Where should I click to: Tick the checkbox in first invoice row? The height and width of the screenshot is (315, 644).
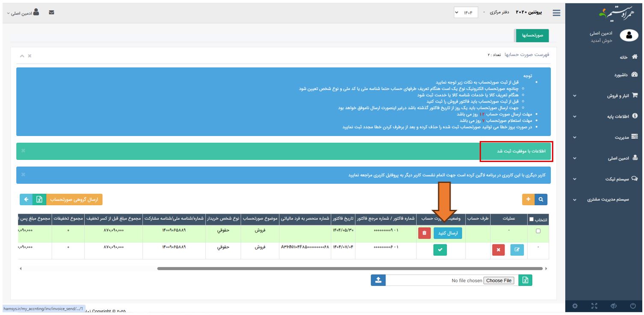click(538, 231)
